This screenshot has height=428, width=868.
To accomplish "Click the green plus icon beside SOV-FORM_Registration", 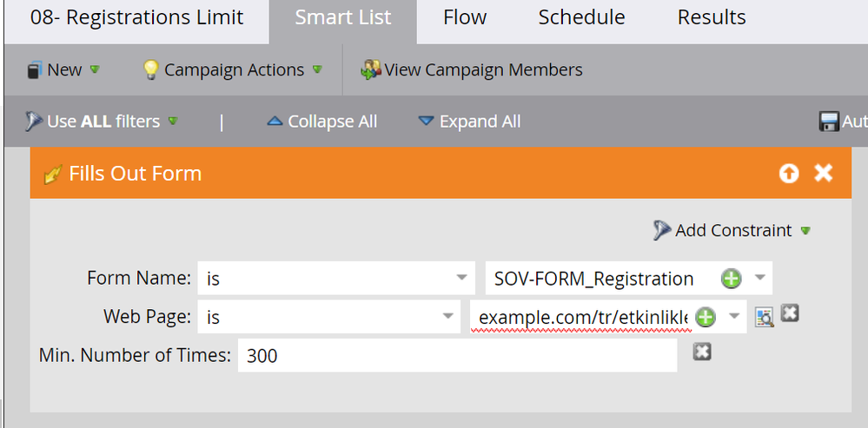I will (x=732, y=279).
